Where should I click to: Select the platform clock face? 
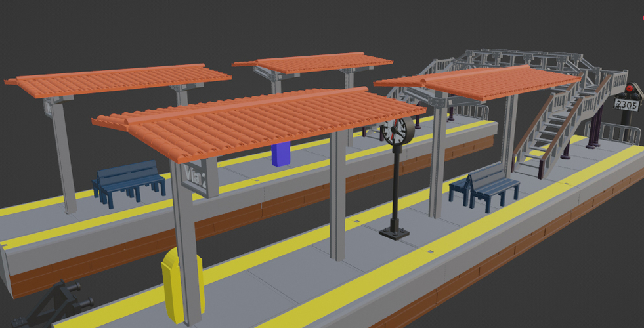click(x=398, y=131)
